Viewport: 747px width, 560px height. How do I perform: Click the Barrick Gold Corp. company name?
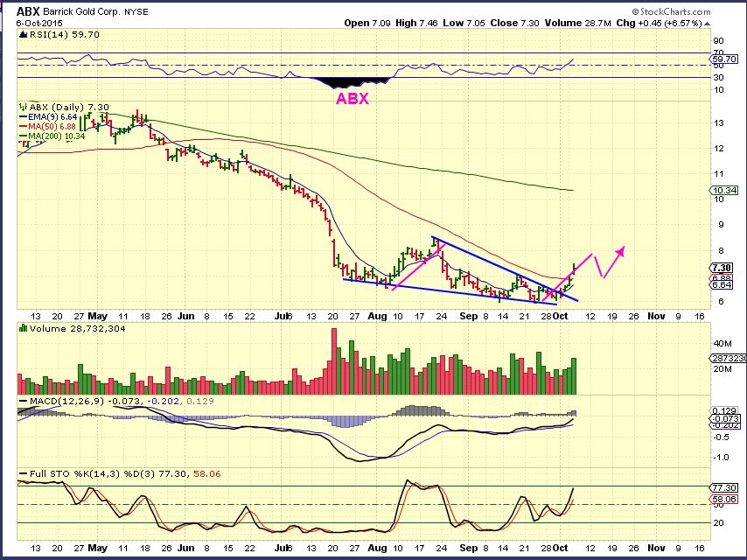click(x=80, y=10)
